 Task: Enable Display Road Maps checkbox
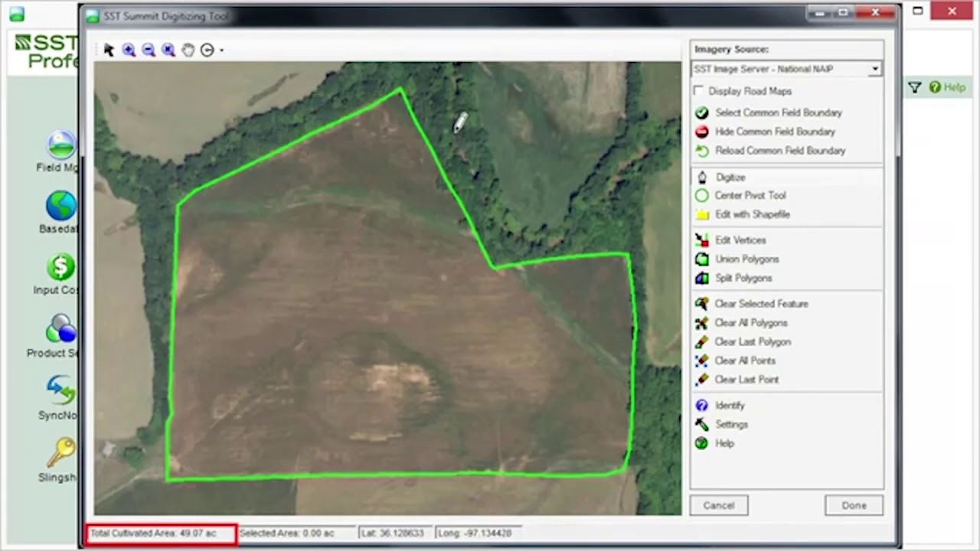[x=698, y=91]
